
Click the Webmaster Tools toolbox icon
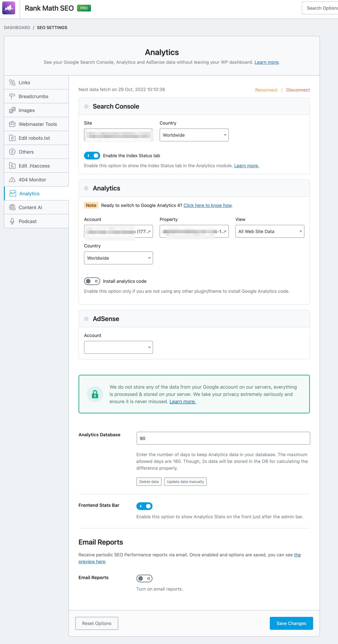point(12,124)
